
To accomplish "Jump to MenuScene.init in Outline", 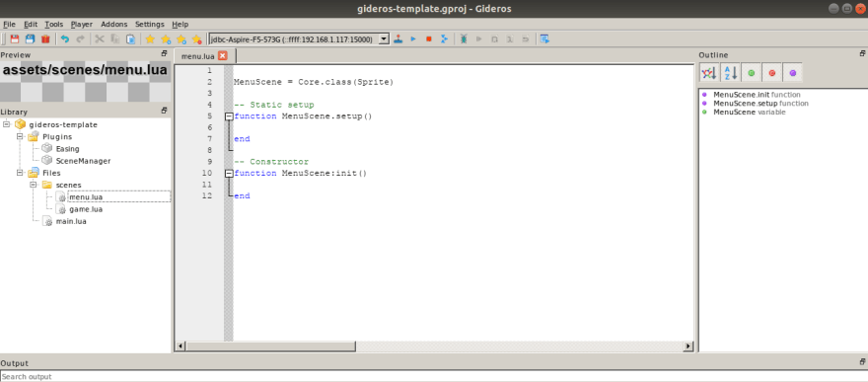I will pos(757,95).
